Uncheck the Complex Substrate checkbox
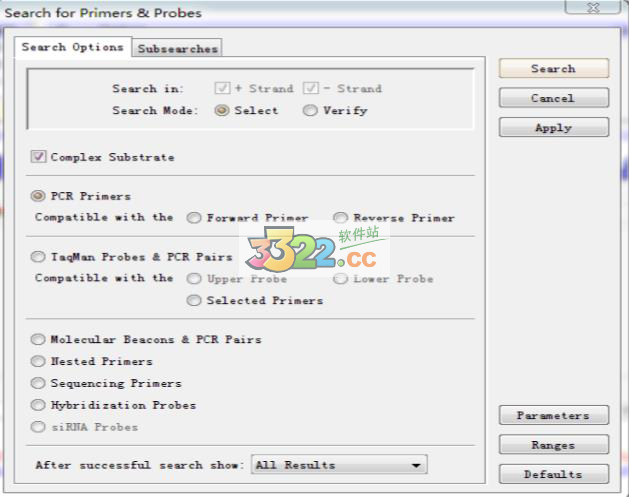This screenshot has width=629, height=497. [39, 157]
